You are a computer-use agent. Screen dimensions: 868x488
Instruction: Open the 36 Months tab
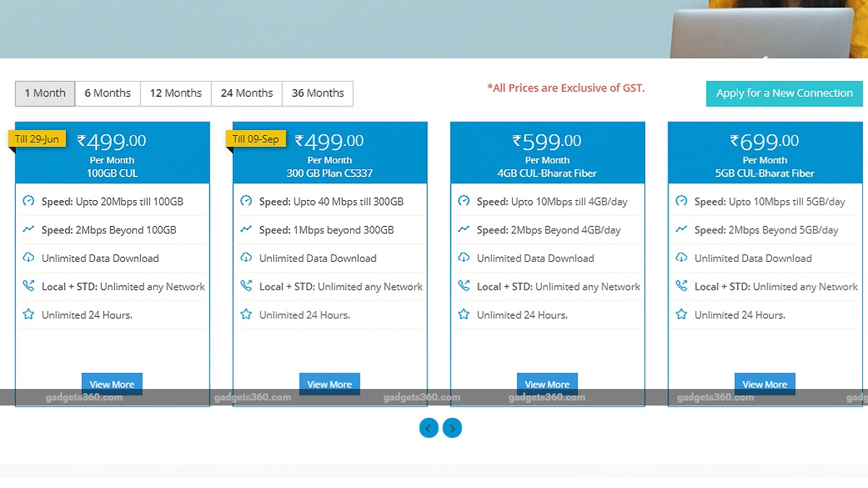click(318, 93)
